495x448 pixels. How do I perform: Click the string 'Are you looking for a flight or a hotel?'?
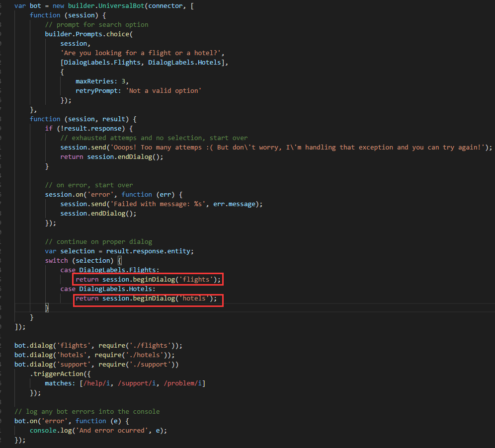click(x=141, y=53)
